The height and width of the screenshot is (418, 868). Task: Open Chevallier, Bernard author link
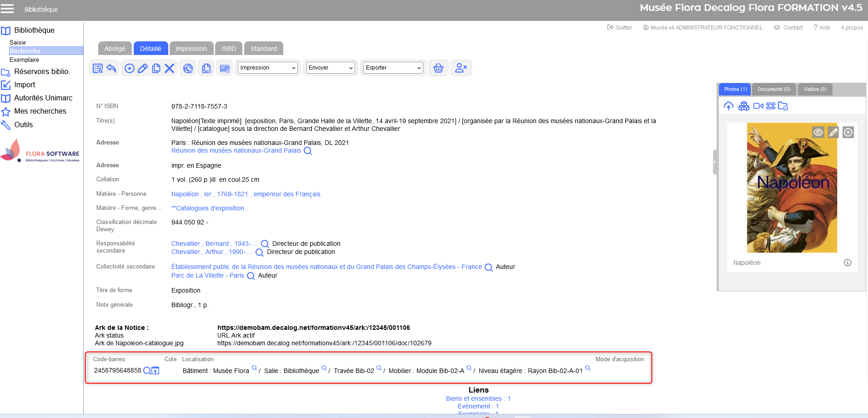(214, 244)
